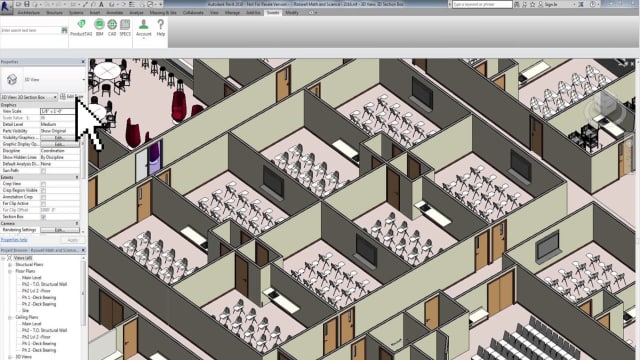Viewport: 640px width, 360px height.
Task: Open the CAD icon in Sweets ribbon
Action: coord(112,28)
